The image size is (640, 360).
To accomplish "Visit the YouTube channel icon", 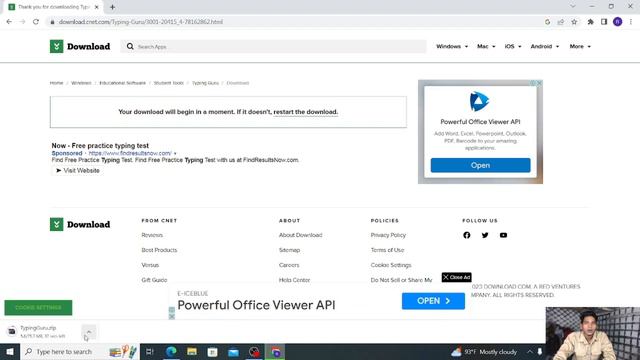I will (503, 235).
